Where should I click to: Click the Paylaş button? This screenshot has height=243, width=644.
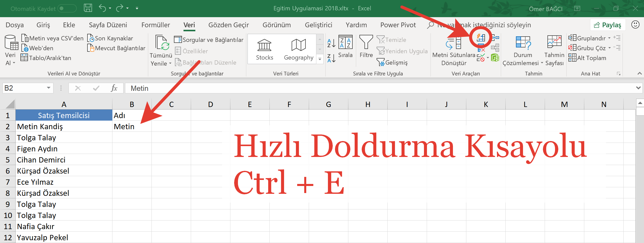[608, 24]
